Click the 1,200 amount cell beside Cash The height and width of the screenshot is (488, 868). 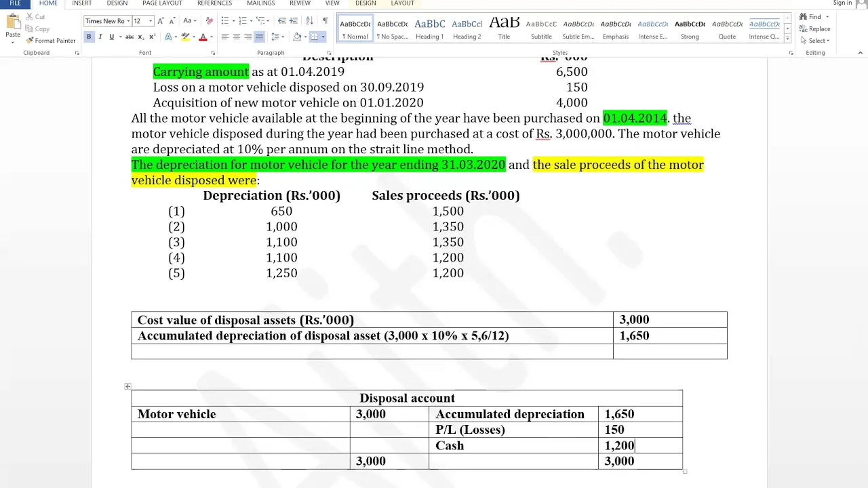640,445
